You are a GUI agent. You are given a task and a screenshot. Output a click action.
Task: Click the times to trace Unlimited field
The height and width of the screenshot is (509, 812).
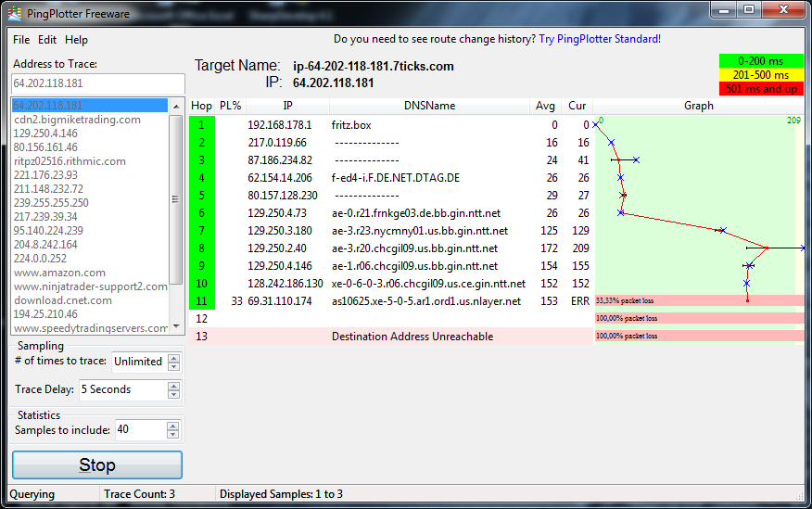140,362
